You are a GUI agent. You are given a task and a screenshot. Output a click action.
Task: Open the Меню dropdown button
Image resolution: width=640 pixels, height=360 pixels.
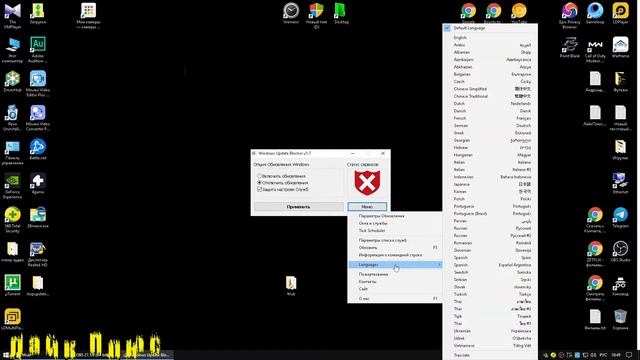pos(367,207)
